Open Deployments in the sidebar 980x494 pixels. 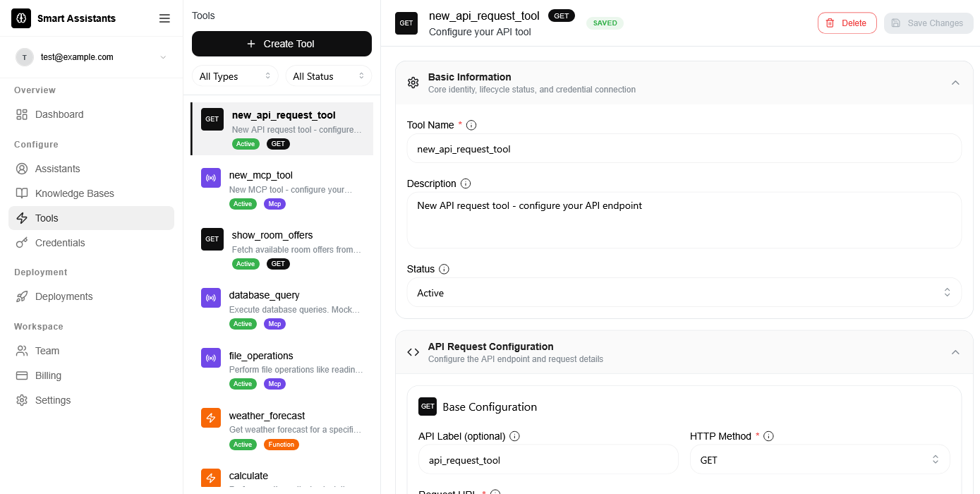pos(91,296)
